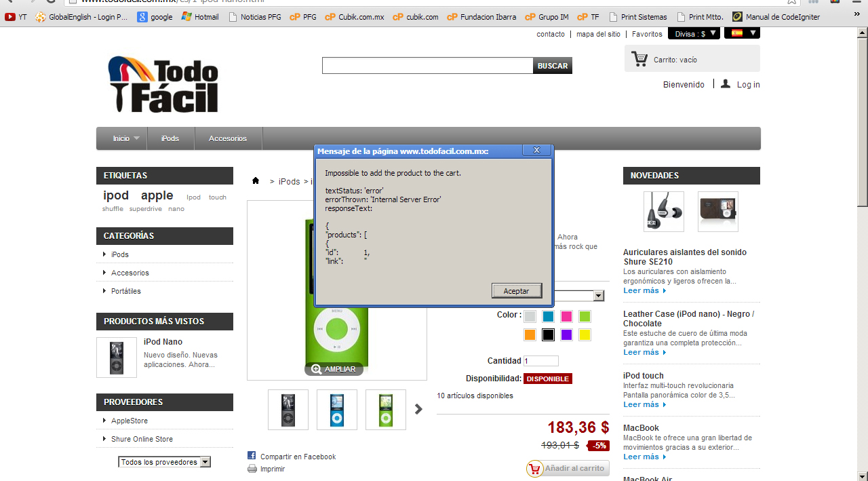Screen dimensions: 868x481
Task: Select the pink color swatch
Action: coord(566,316)
